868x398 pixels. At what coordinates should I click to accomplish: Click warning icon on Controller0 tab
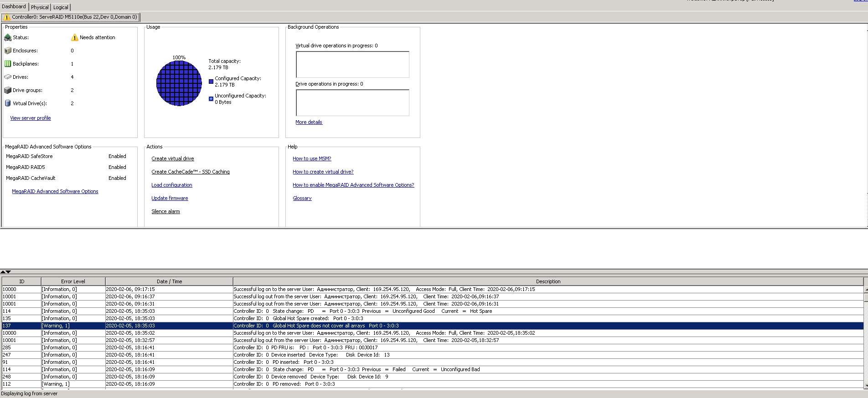point(7,17)
